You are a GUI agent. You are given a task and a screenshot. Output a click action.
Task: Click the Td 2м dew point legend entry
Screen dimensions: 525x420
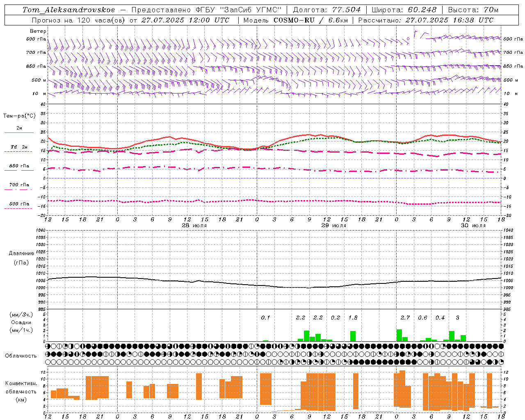pos(19,147)
